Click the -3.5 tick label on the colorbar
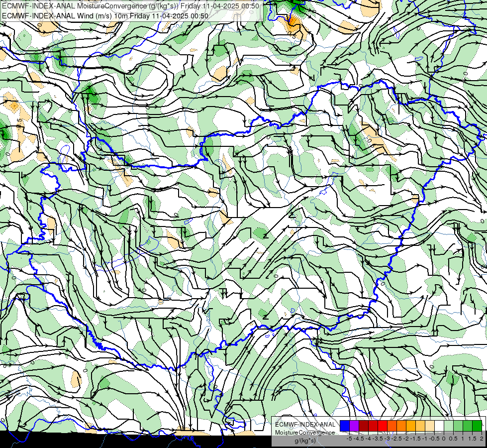Viewport: 487px width, 448px height. pyautogui.click(x=378, y=439)
